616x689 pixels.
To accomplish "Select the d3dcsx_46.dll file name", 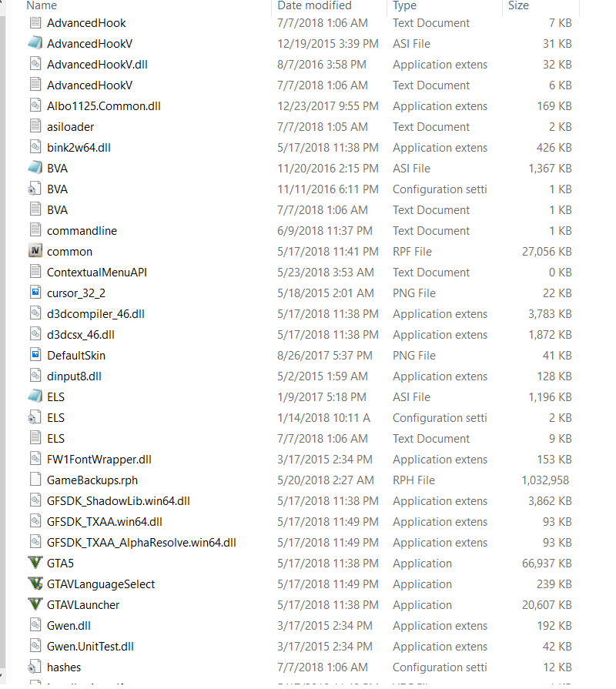I will click(x=81, y=335).
